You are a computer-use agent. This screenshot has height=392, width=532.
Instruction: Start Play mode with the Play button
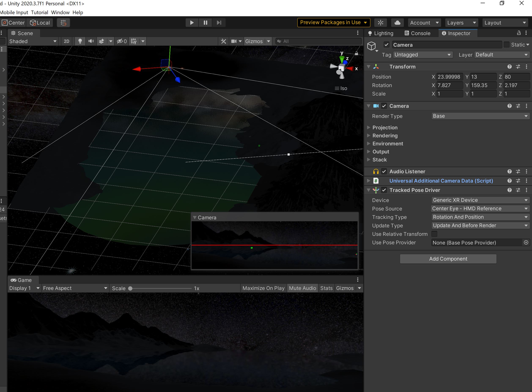pyautogui.click(x=192, y=23)
